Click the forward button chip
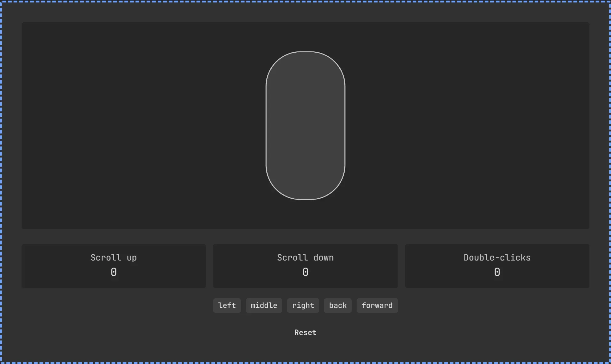Image resolution: width=611 pixels, height=364 pixels. [x=377, y=305]
